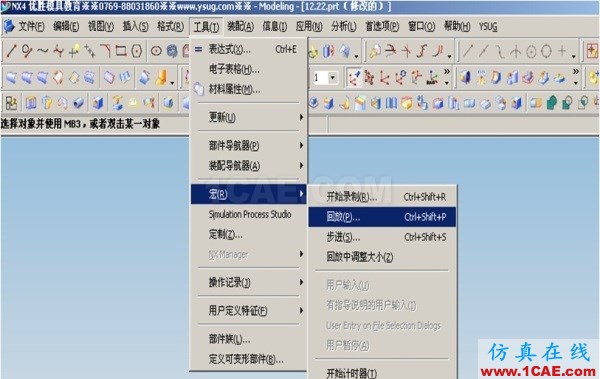Select the Ellipse curve tool icon
The width and height of the screenshot is (600, 379).
[156, 51]
